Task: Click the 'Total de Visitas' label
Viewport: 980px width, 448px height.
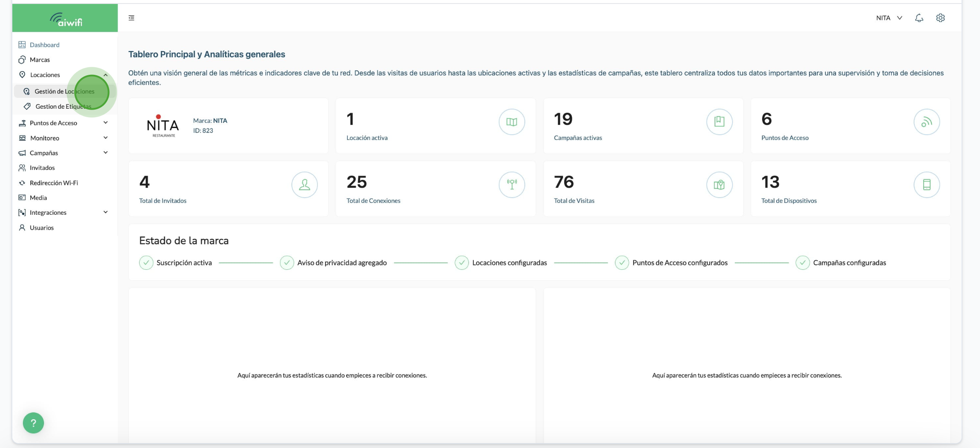Action: [574, 201]
